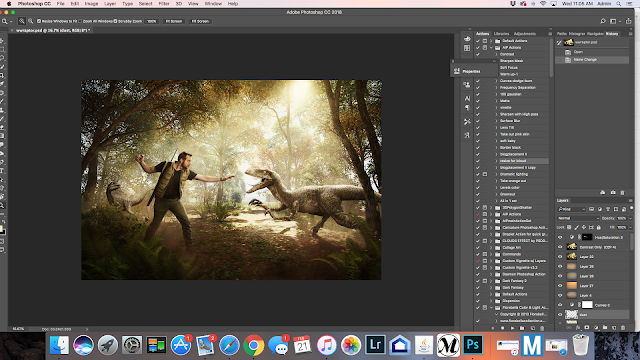640x360 pixels.
Task: Click the Fill Screen button
Action: click(x=200, y=21)
